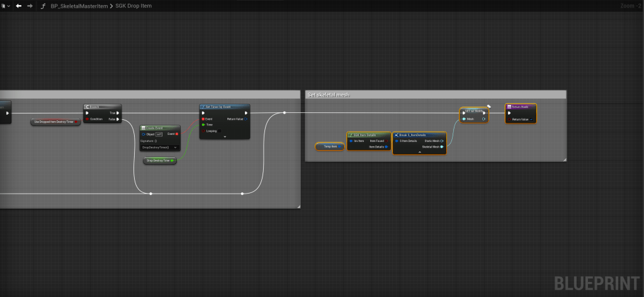Screen dimensions: 644x297
Task: Click the Branch node False output pin
Action: (118, 119)
